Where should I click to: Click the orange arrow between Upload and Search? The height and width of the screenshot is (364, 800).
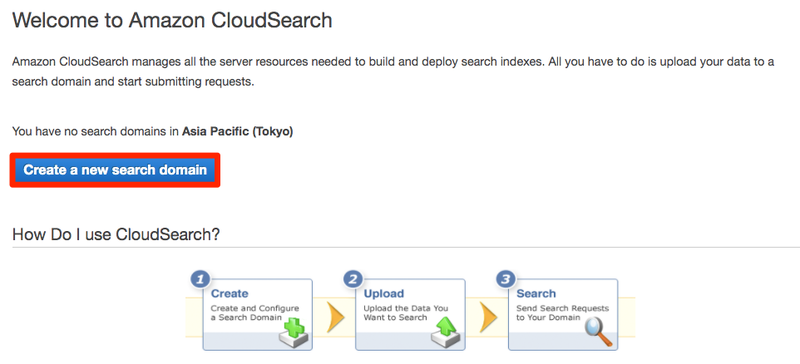pyautogui.click(x=488, y=317)
